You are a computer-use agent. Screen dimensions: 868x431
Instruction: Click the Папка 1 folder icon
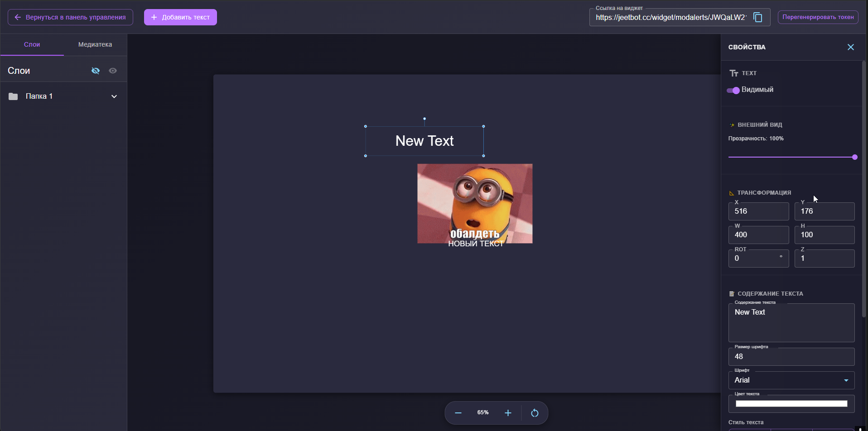[13, 96]
